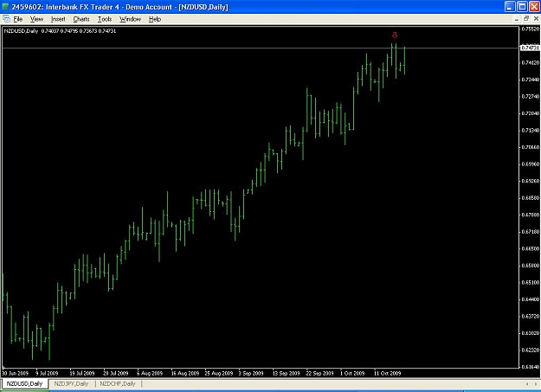
Task: Click the 0.66500 price axis label
Action: 531,249
